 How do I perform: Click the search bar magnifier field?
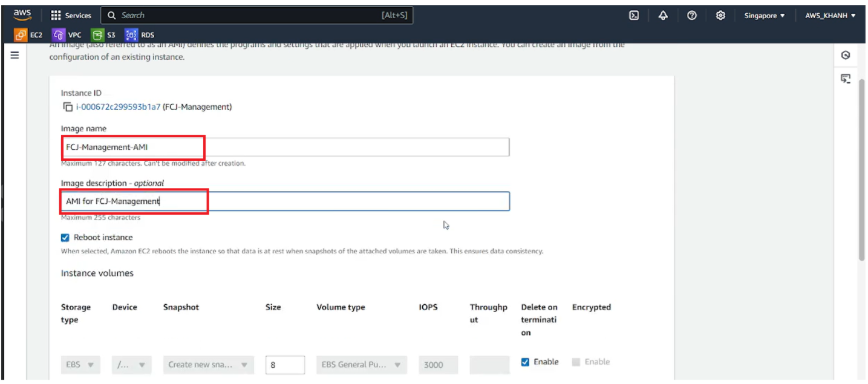click(x=257, y=15)
